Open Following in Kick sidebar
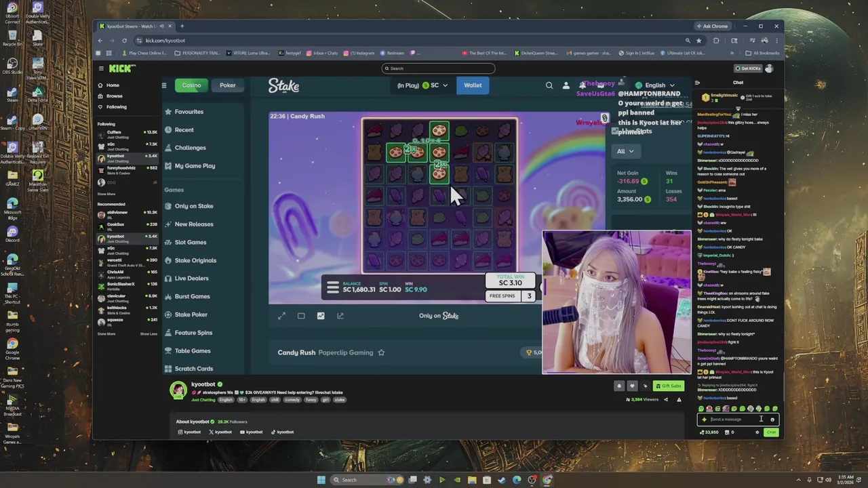This screenshot has height=488, width=868. click(x=112, y=107)
